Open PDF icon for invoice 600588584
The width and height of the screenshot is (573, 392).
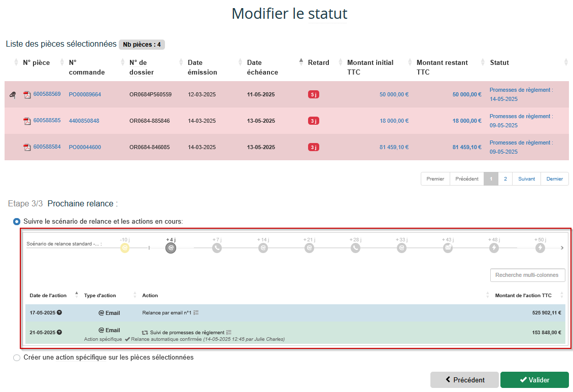pos(27,148)
